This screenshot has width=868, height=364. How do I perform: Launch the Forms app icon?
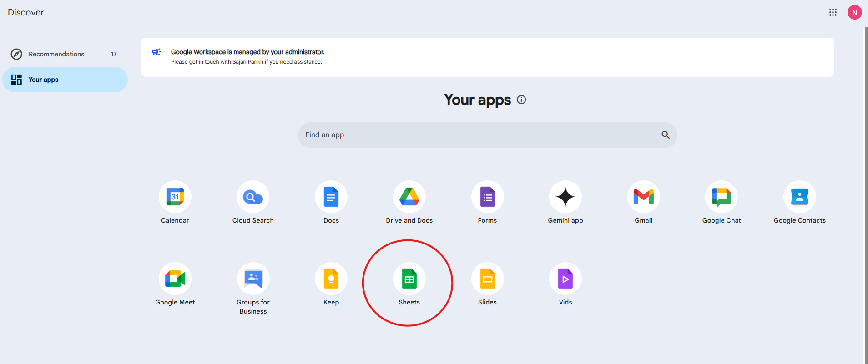click(488, 197)
